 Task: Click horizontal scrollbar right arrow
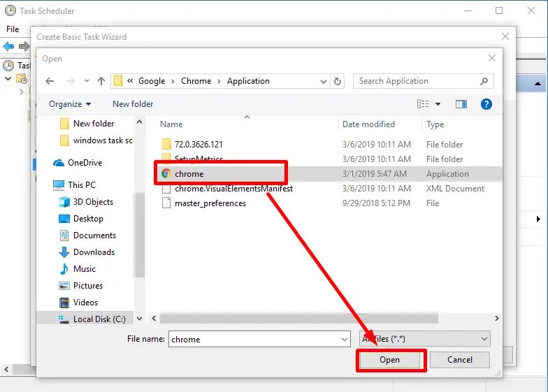pyautogui.click(x=496, y=319)
